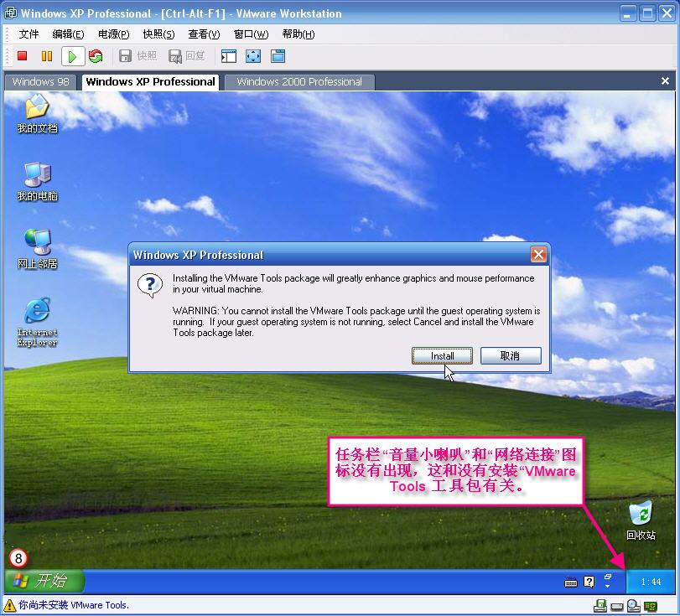Click the 开始 Start button

tap(44, 581)
